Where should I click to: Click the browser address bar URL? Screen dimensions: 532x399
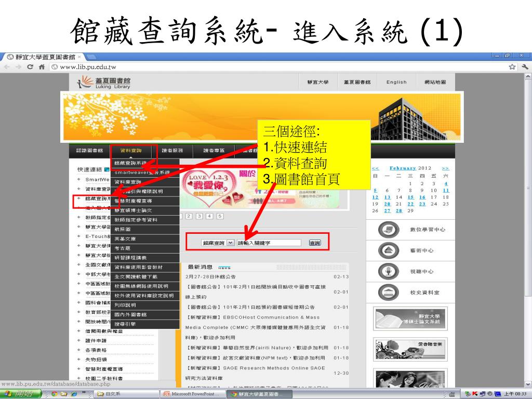click(88, 67)
